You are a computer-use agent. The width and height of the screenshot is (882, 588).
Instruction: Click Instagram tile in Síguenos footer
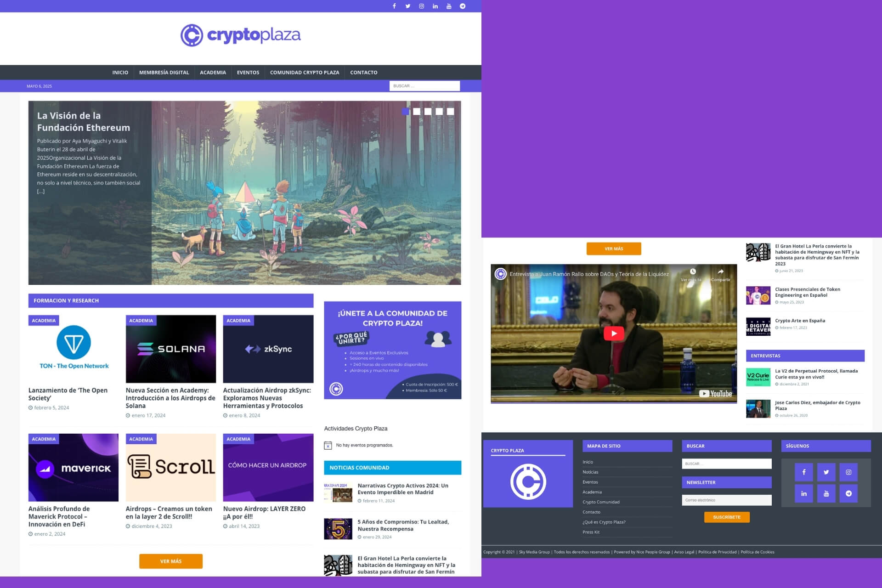tap(848, 472)
